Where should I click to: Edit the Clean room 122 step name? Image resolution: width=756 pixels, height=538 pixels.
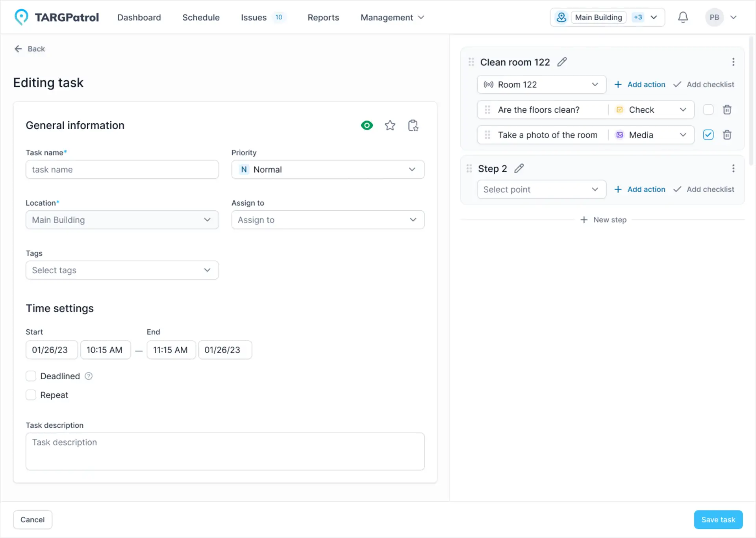[x=562, y=62]
